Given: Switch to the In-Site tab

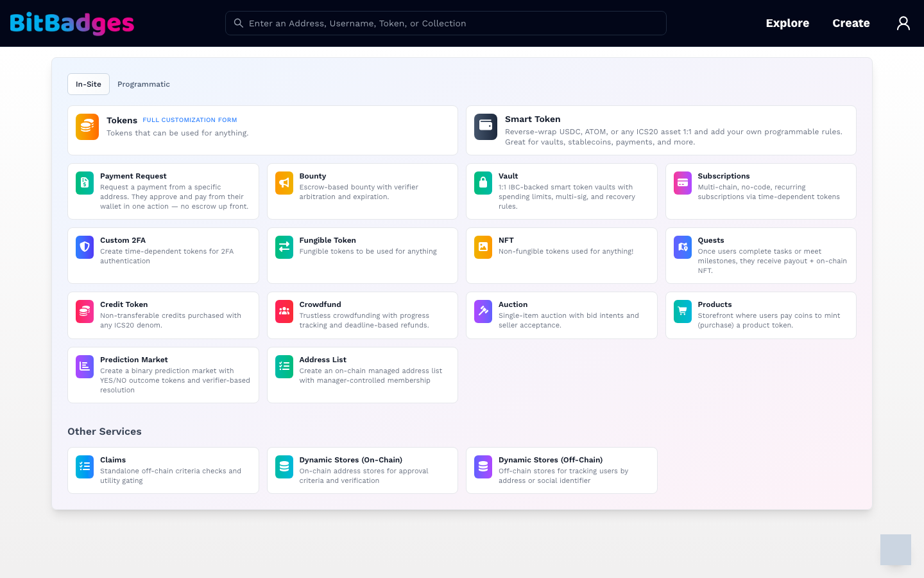Looking at the screenshot, I should point(89,84).
